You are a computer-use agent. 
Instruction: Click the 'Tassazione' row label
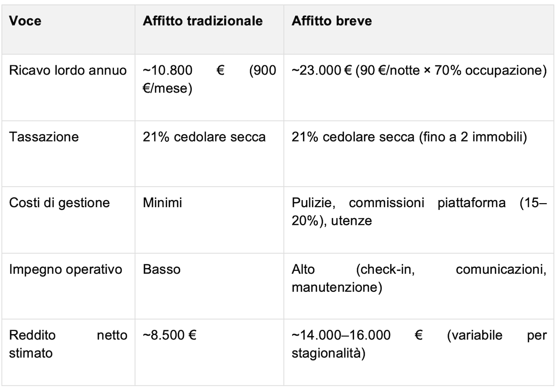click(x=68, y=153)
